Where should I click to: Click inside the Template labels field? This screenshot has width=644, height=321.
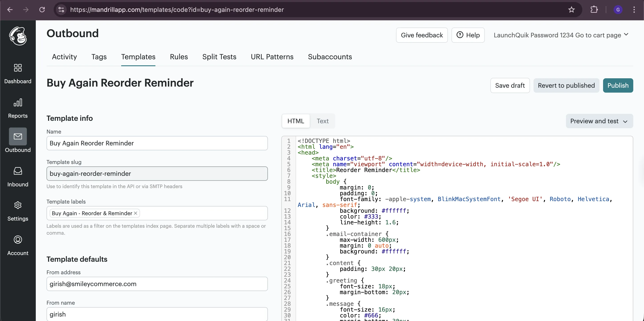pyautogui.click(x=157, y=213)
